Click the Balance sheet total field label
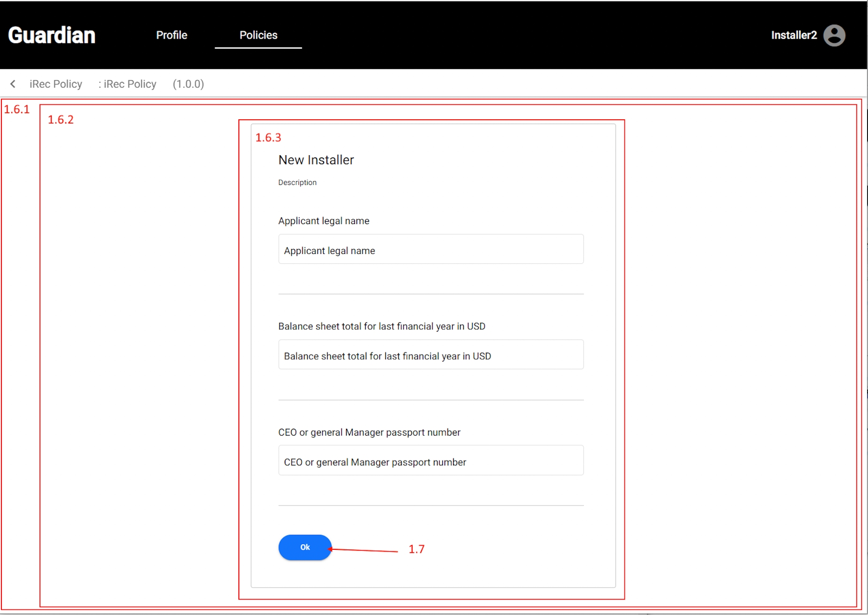The width and height of the screenshot is (868, 615). click(x=381, y=326)
